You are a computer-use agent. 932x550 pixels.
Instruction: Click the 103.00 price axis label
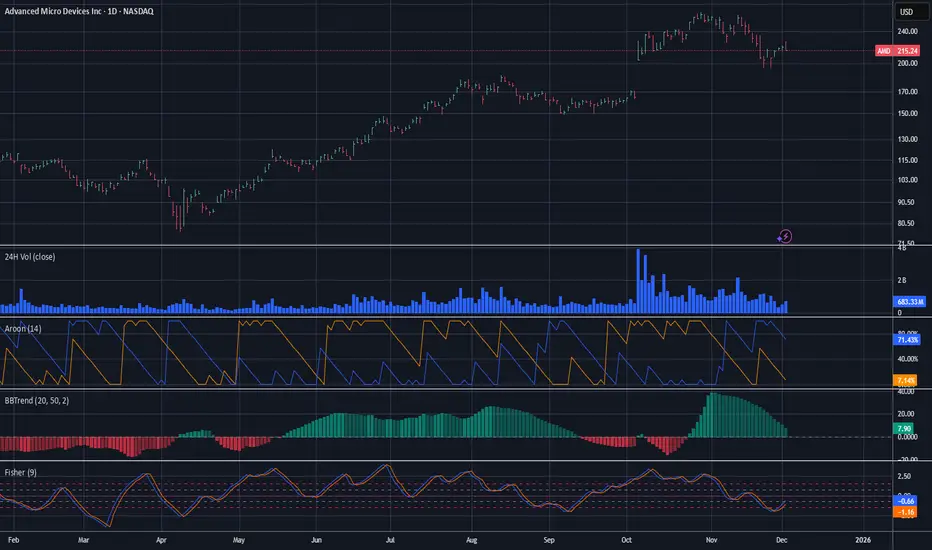click(x=908, y=180)
